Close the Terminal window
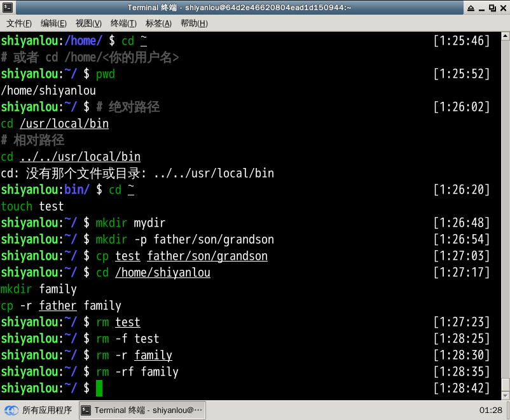This screenshot has width=510, height=420. click(x=502, y=8)
